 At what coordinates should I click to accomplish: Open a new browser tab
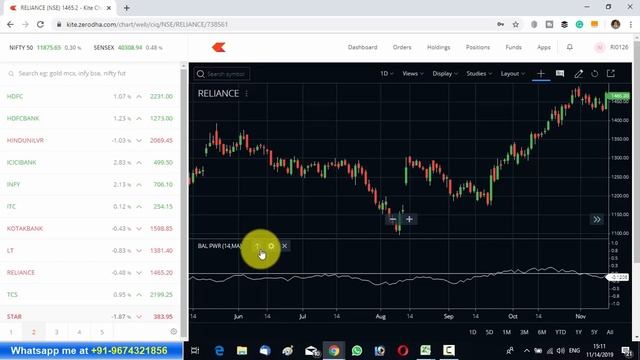pos(127,8)
